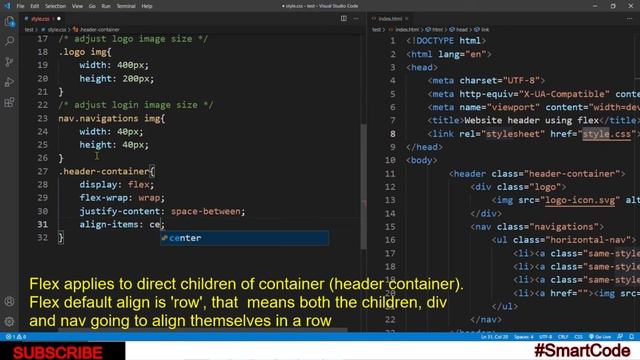
Task: Close the index.html tab
Action: point(407,18)
